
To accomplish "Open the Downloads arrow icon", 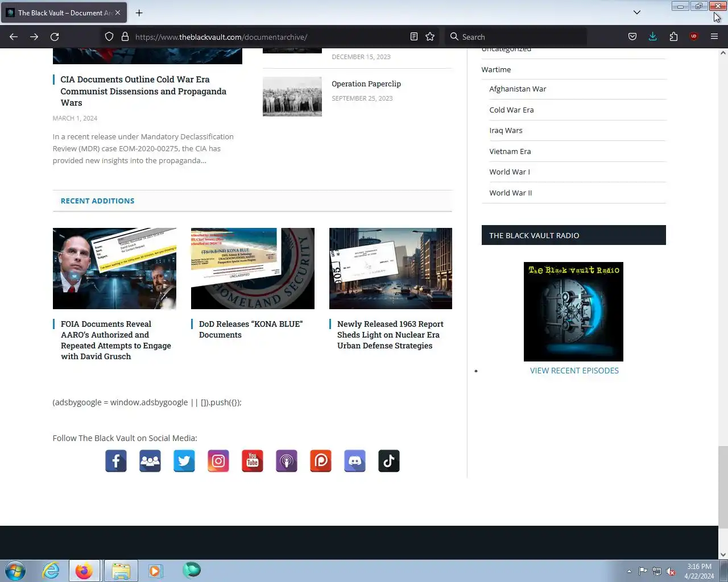I will 653,37.
